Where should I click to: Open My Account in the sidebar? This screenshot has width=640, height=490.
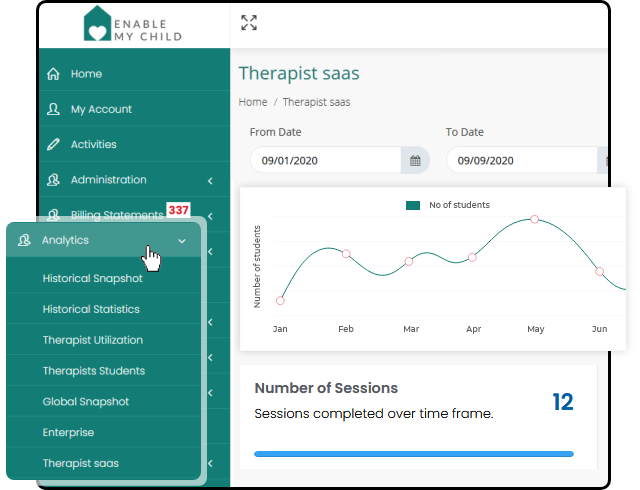(x=135, y=109)
